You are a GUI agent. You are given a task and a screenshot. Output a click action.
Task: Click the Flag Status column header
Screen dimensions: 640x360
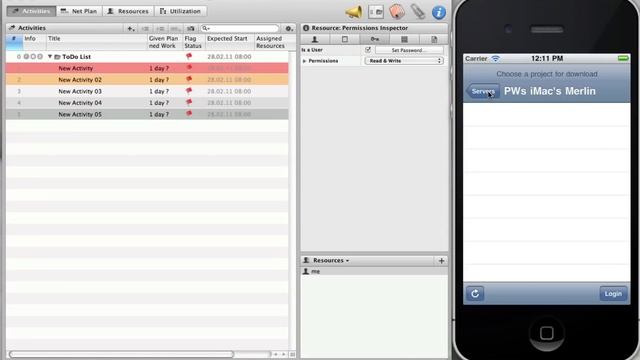193,42
